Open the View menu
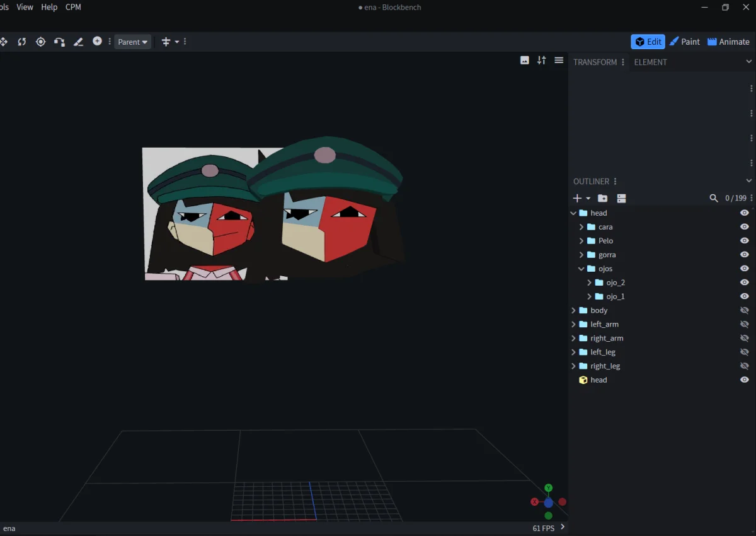Screen dimensions: 756x536 pyautogui.click(x=25, y=7)
